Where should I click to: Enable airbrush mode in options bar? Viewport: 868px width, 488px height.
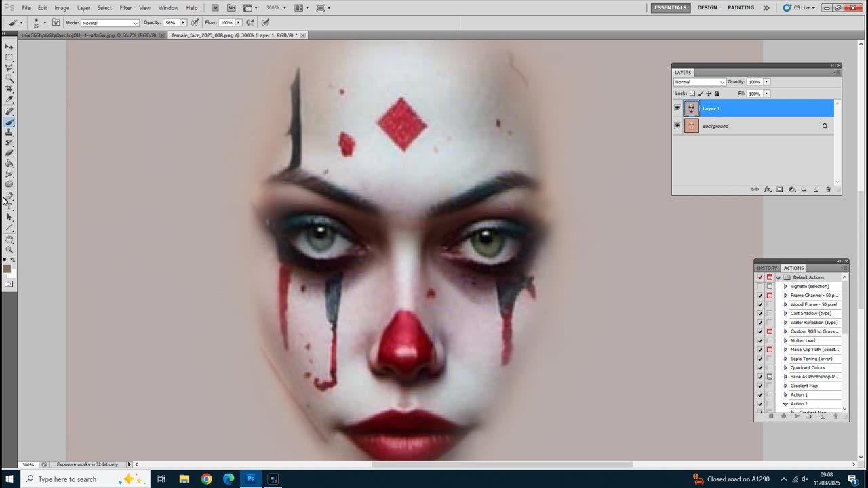tap(252, 22)
